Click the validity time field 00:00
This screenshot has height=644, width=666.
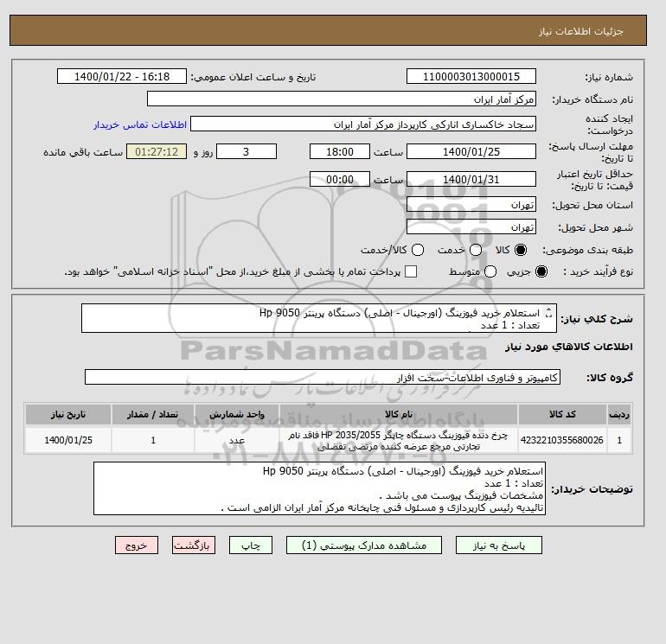340,179
